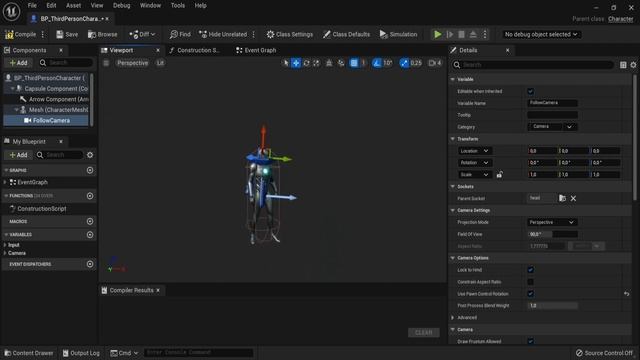The width and height of the screenshot is (640, 360).
Task: Toggle Details property matrix grid icon
Action: 623,65
